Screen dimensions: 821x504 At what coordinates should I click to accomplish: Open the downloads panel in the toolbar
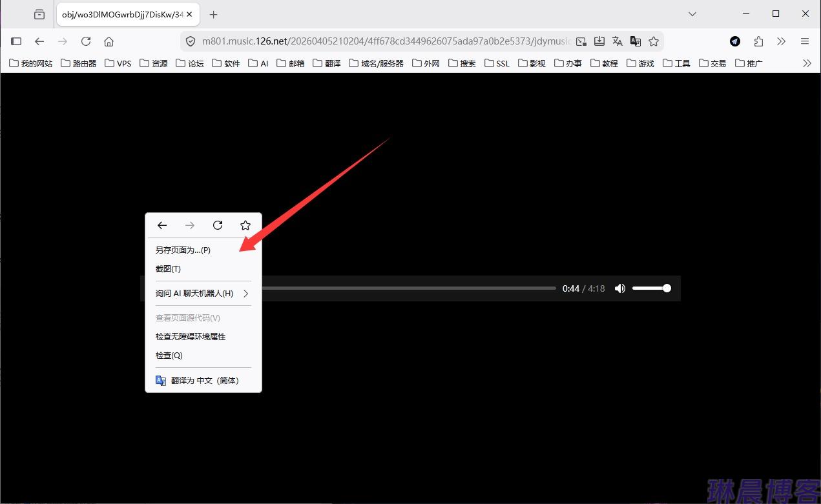coord(599,41)
